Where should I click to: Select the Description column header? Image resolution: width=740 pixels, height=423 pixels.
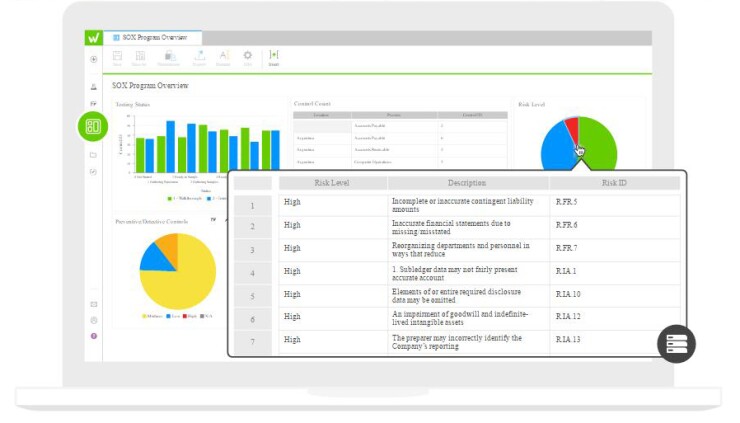click(467, 183)
